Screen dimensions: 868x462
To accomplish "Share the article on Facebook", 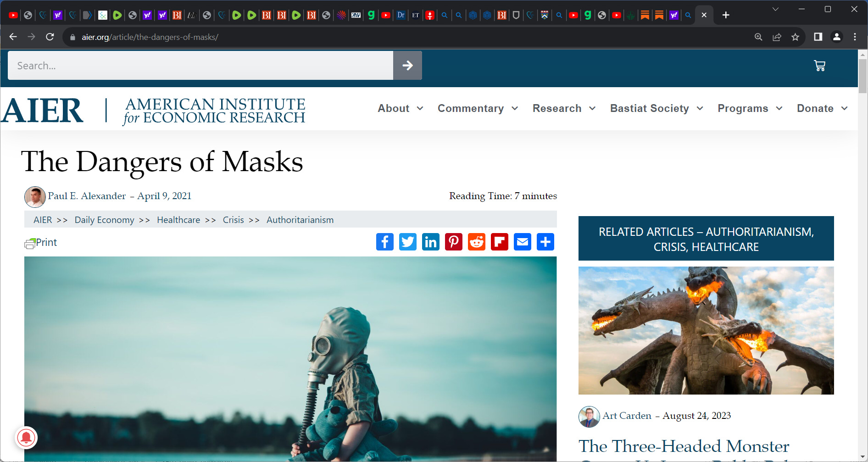I will pos(384,242).
